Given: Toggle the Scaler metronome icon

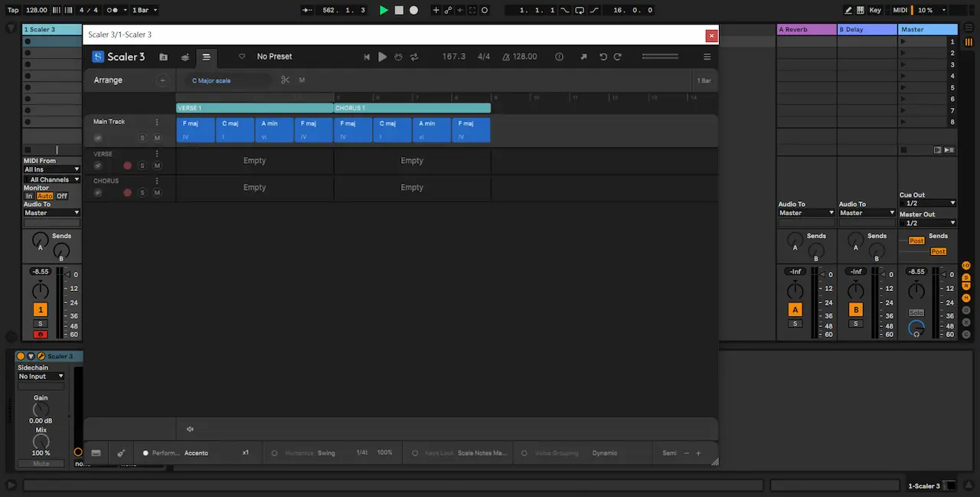Looking at the screenshot, I should 506,57.
